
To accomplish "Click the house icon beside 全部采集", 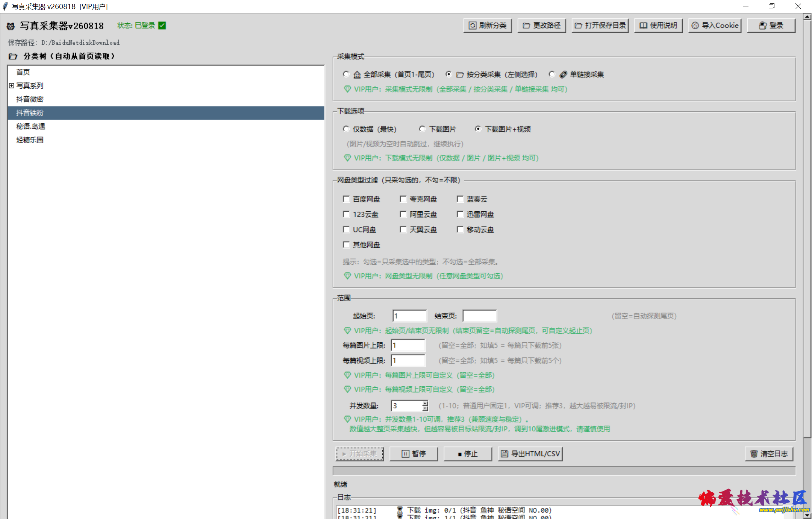I will [357, 74].
